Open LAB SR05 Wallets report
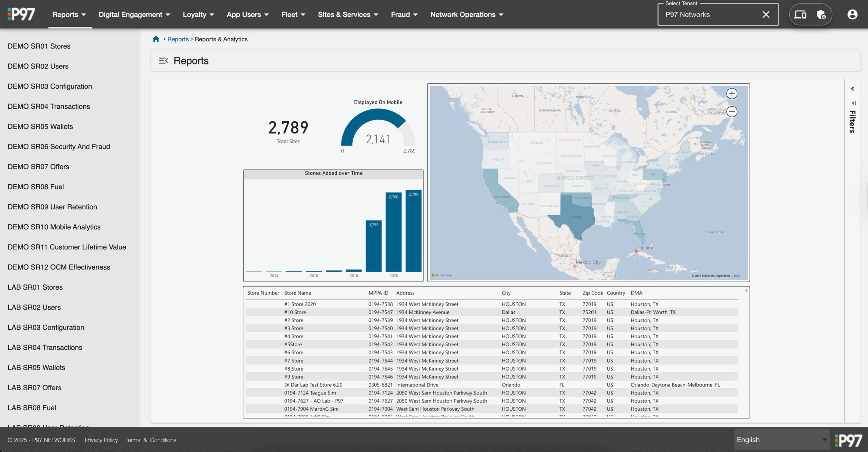The height and width of the screenshot is (452, 868). click(36, 367)
